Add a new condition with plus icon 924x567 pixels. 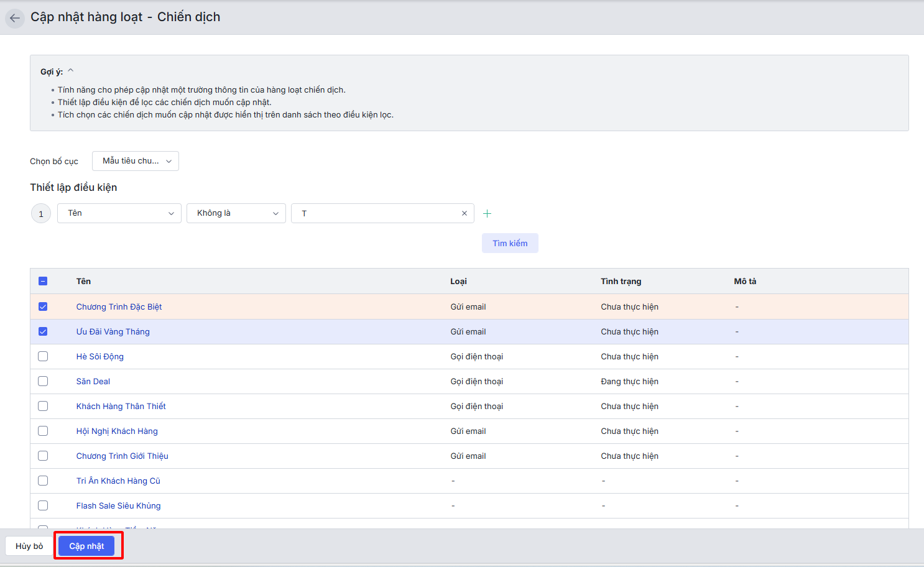click(487, 213)
